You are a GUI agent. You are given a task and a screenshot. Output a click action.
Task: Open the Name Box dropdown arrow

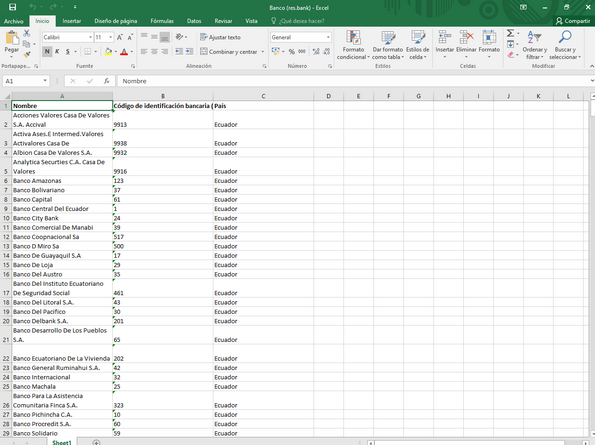point(45,81)
